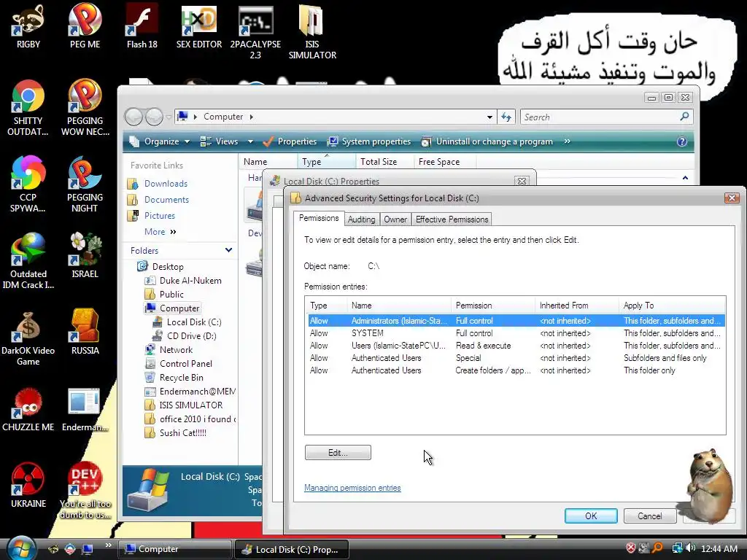This screenshot has height=560, width=747.
Task: Collapse the Hard Disk Drives group arrow
Action: pyautogui.click(x=685, y=178)
